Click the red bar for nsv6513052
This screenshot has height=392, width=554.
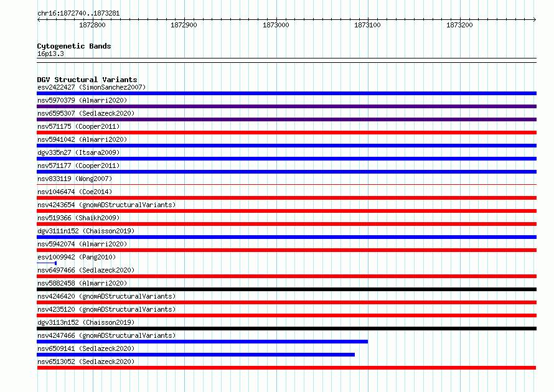pyautogui.click(x=286, y=368)
